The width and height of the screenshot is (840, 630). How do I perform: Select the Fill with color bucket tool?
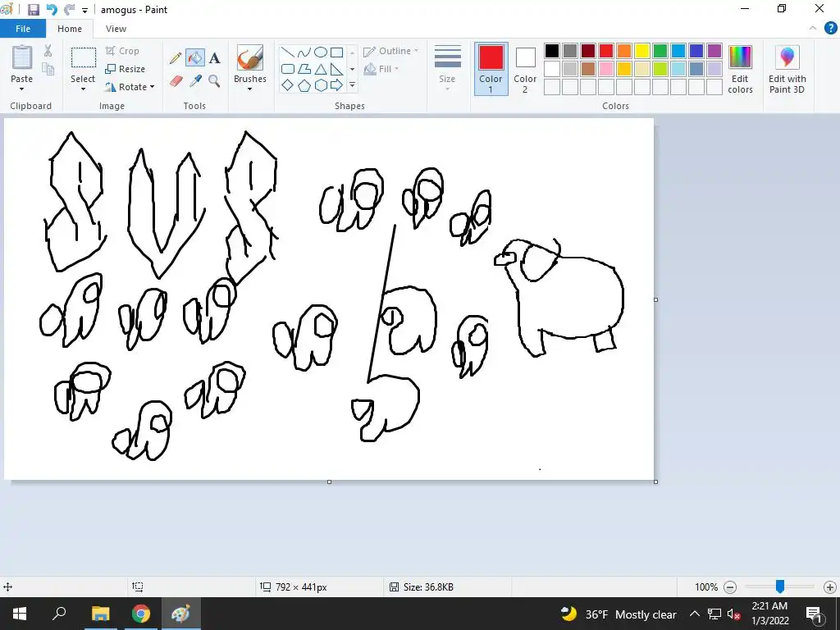click(x=195, y=58)
